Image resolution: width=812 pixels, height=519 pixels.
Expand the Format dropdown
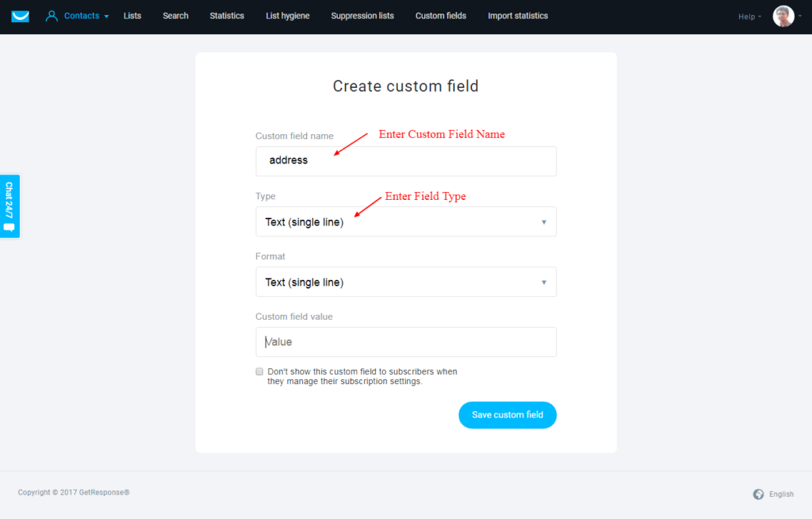tap(406, 282)
